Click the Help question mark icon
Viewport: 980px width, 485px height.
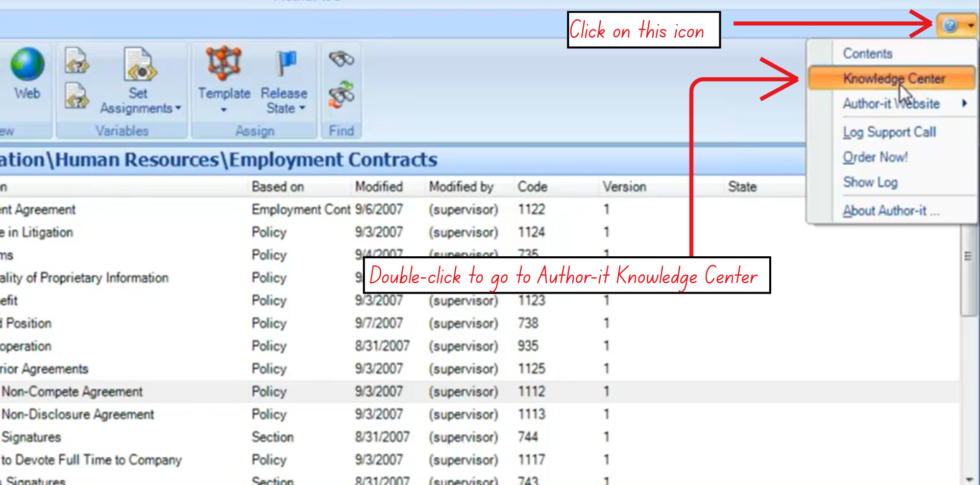click(x=950, y=26)
